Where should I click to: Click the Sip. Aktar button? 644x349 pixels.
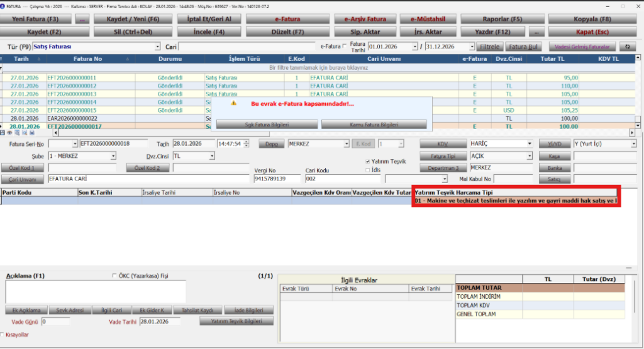(365, 31)
